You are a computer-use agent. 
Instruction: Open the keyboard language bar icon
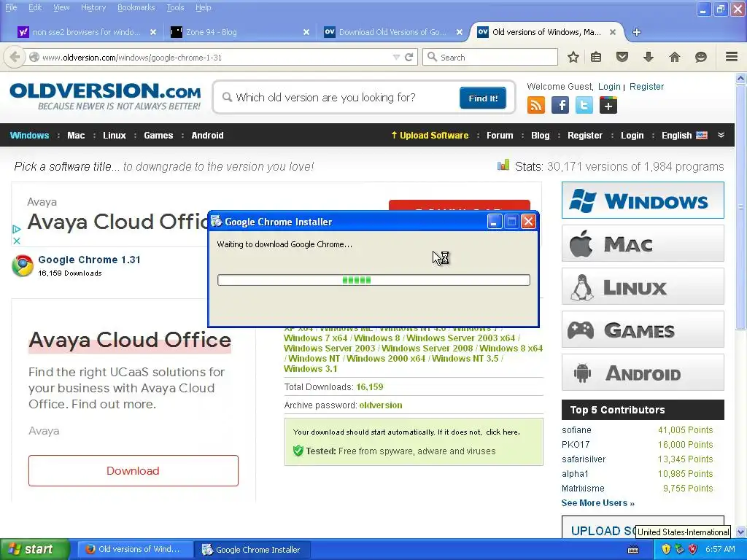[633, 550]
